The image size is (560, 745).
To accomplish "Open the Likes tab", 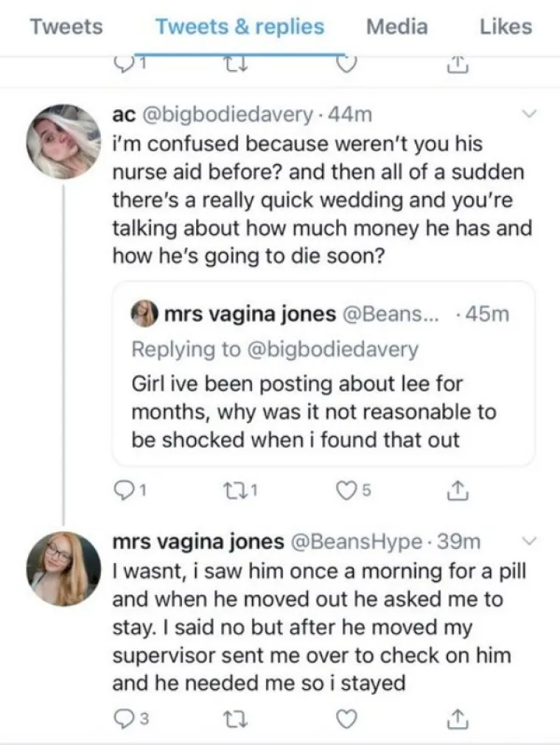I will (505, 27).
